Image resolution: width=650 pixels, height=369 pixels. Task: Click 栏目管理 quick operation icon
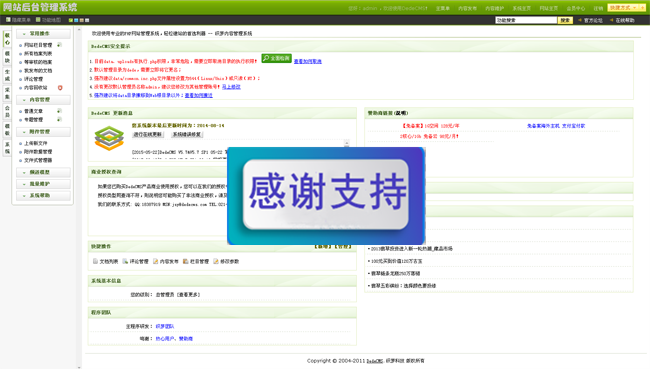pos(186,261)
